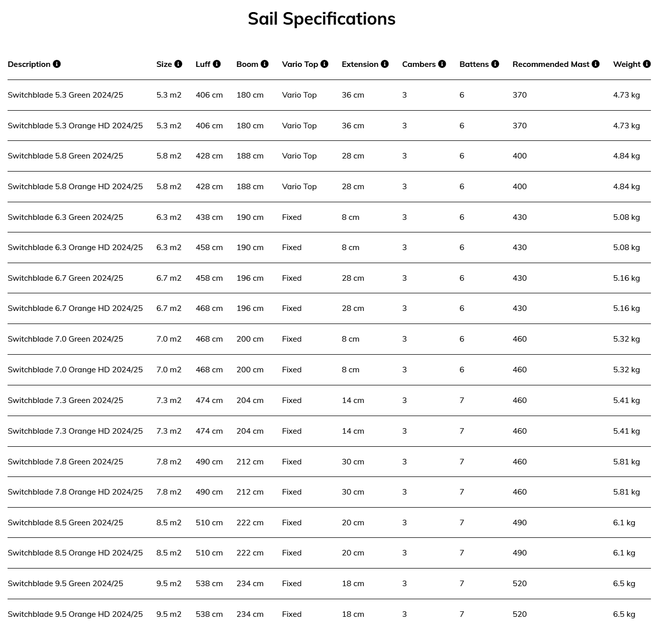Click the info icon next to Description
The height and width of the screenshot is (644, 659).
(x=57, y=64)
